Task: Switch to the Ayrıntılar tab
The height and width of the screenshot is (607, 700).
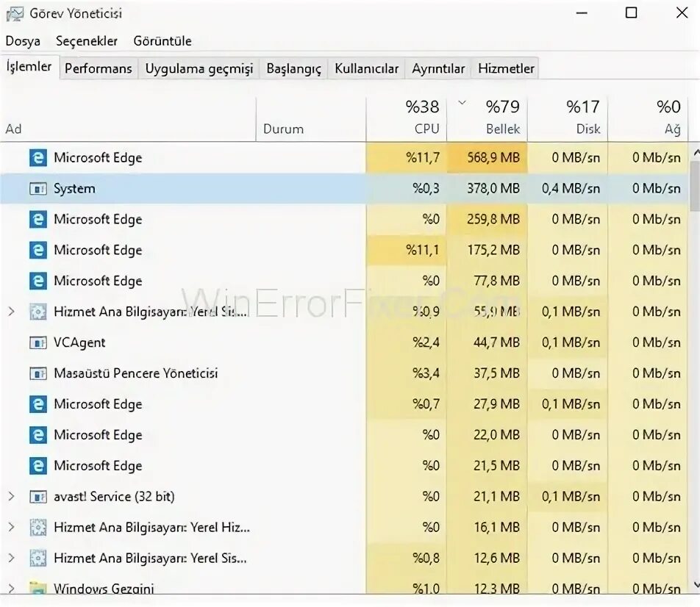Action: [438, 68]
